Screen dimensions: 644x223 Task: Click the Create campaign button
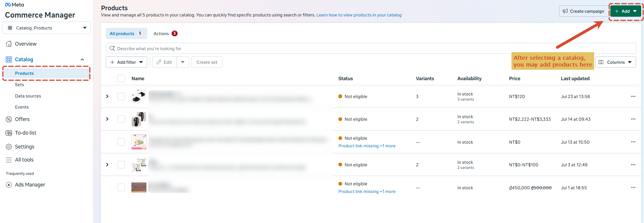coord(583,11)
